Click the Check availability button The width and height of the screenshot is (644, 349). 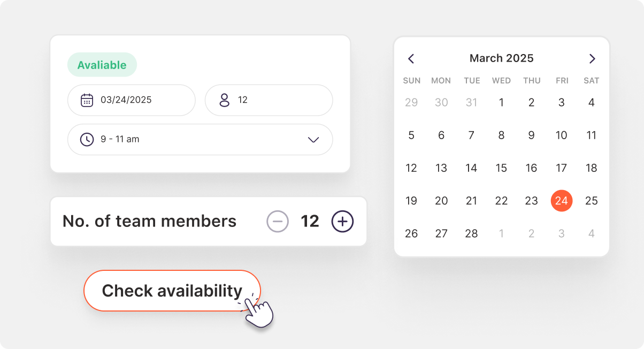pyautogui.click(x=172, y=291)
